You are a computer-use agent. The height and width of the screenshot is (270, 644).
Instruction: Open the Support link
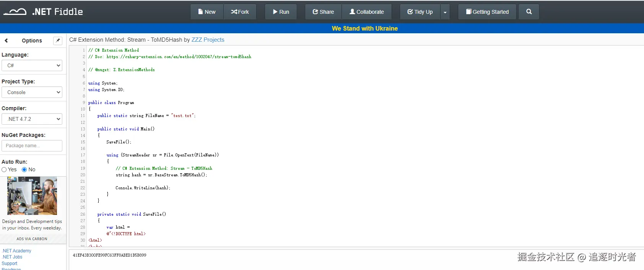tap(10, 263)
